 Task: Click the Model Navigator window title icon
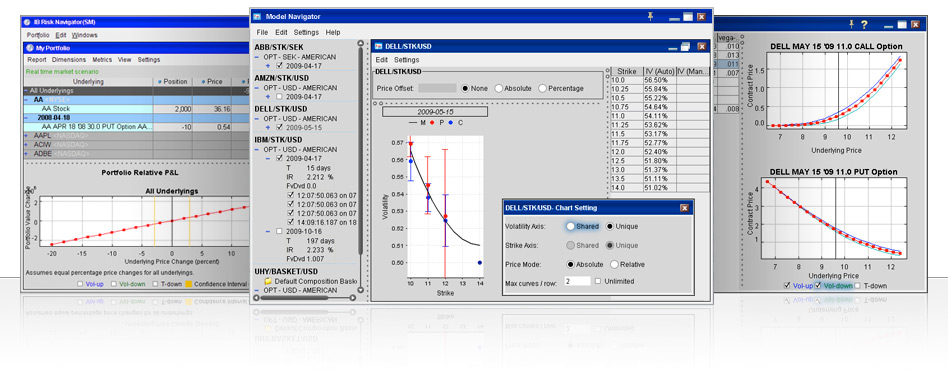258,16
